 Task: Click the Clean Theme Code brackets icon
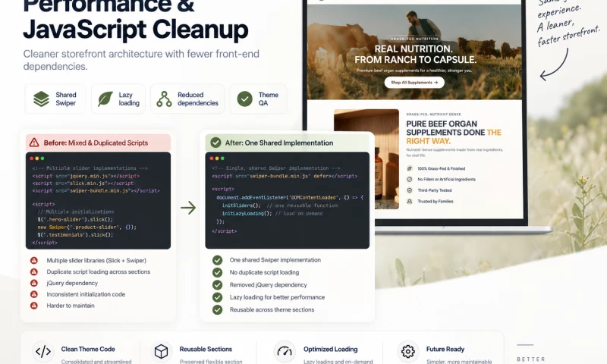click(x=43, y=351)
